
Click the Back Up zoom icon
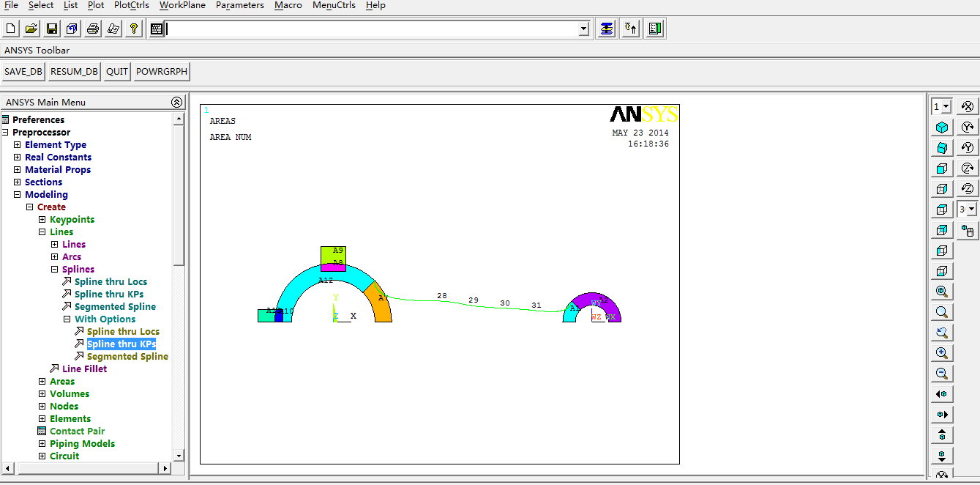[x=942, y=333]
